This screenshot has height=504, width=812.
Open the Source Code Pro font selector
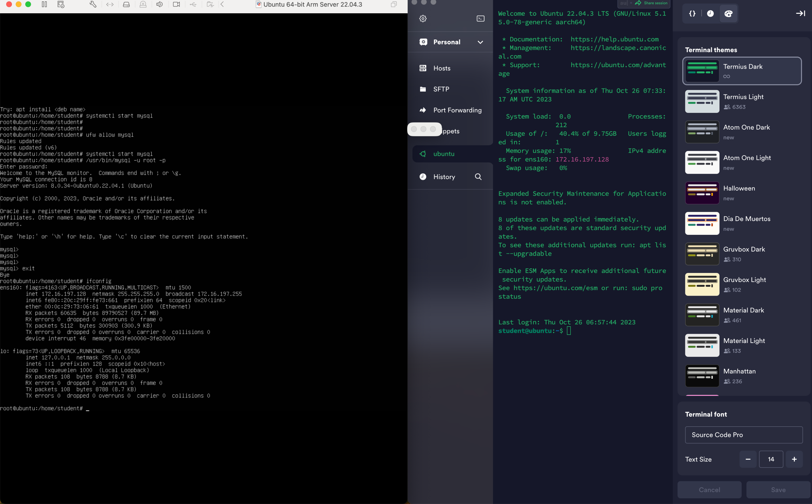coord(743,435)
